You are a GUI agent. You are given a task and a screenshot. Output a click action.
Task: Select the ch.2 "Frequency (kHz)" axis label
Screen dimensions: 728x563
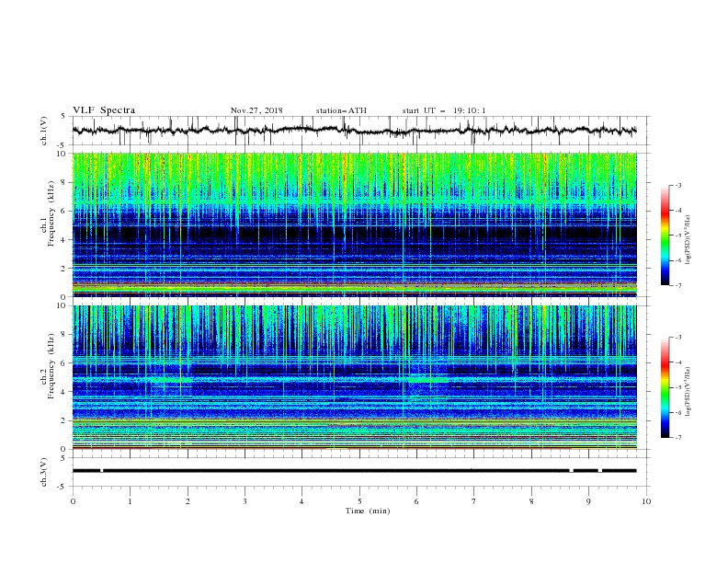pyautogui.click(x=51, y=365)
